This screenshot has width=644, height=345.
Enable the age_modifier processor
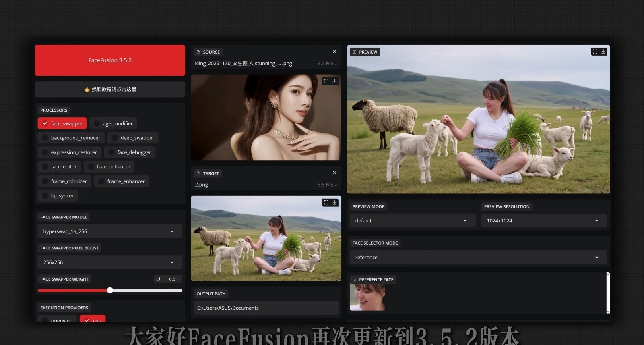click(x=113, y=123)
